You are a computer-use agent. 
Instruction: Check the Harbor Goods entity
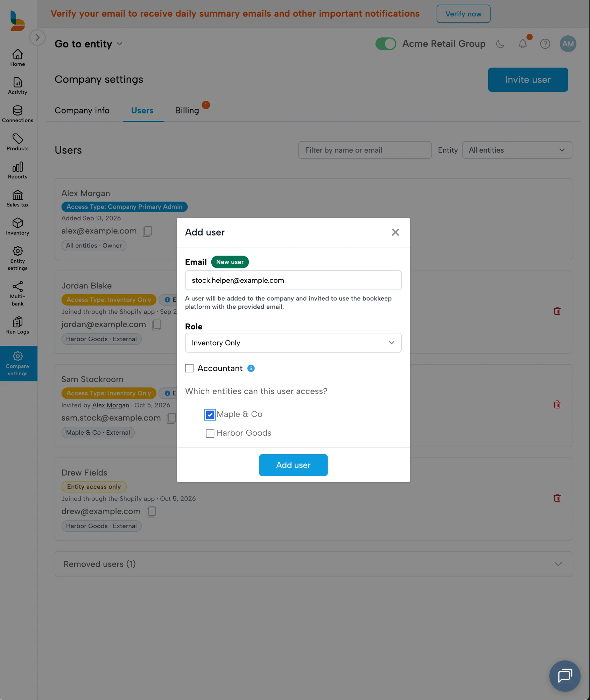click(x=210, y=434)
